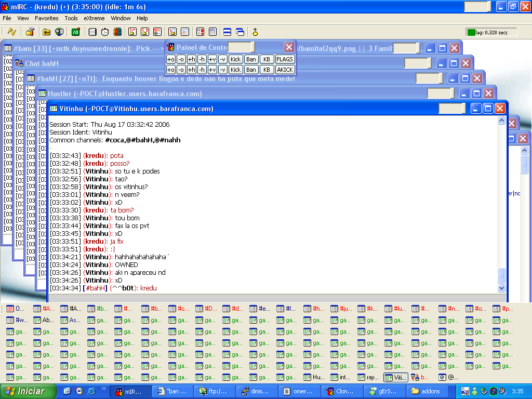Screen dimensions: 532x399
Task: Open the Iniciar start button
Action: (x=26, y=391)
